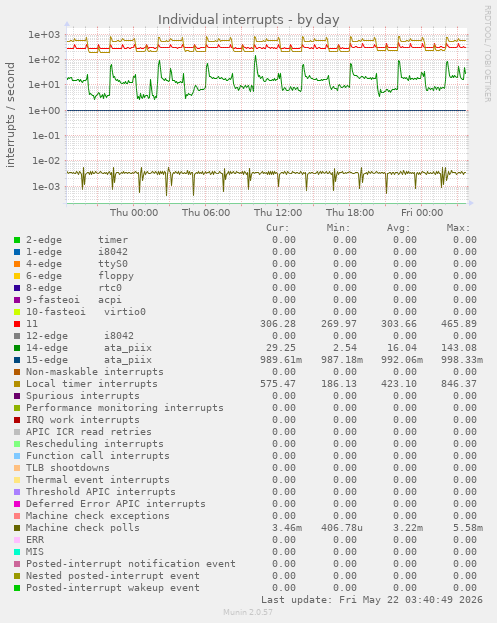Click the Max column header
The width and height of the screenshot is (497, 623).
[458, 228]
